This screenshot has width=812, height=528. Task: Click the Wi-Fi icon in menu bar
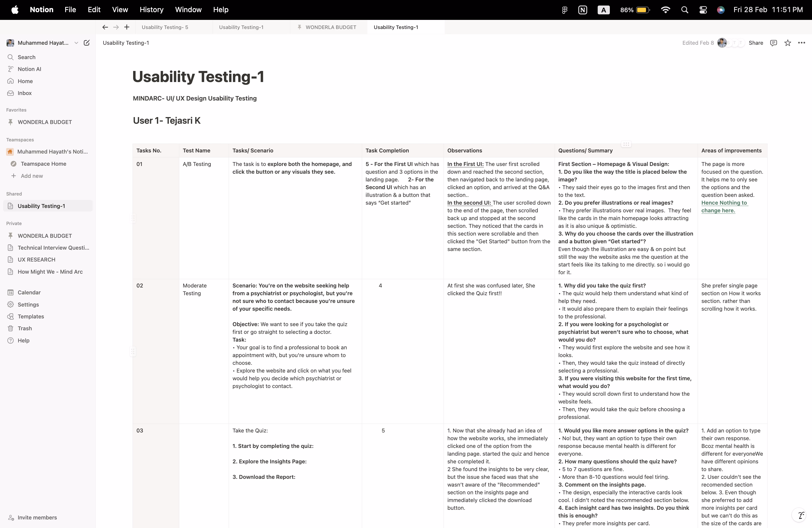pos(665,10)
